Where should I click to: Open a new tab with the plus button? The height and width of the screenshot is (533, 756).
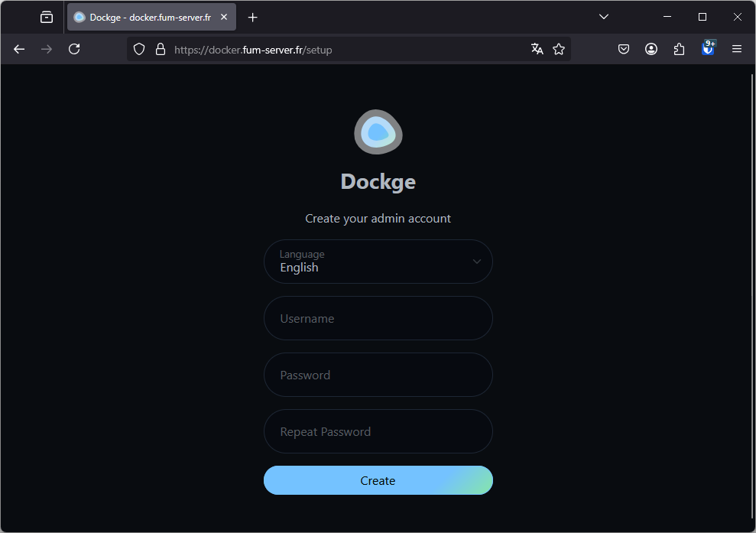252,16
